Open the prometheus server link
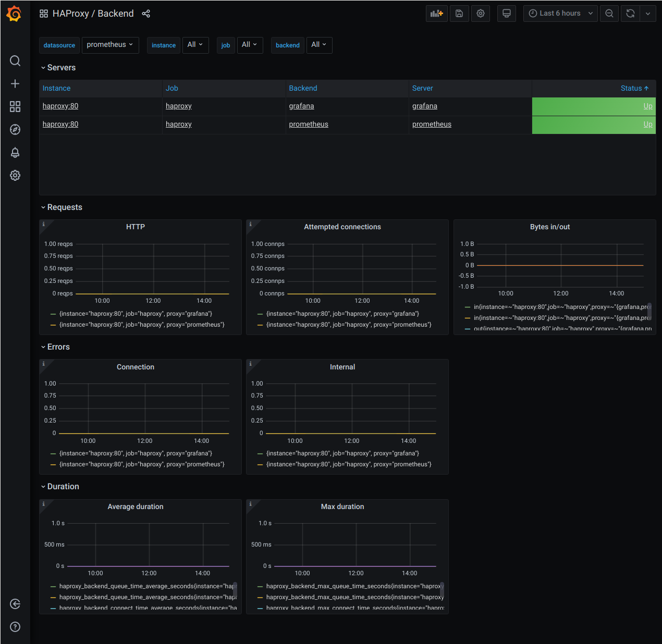The height and width of the screenshot is (644, 662). (432, 125)
